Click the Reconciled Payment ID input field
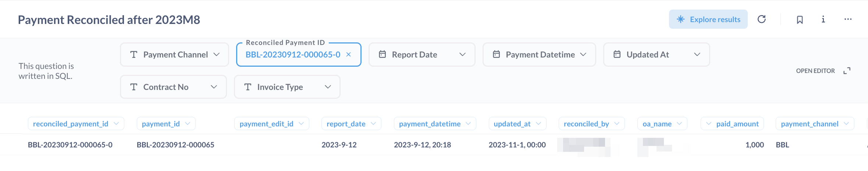 tap(293, 55)
